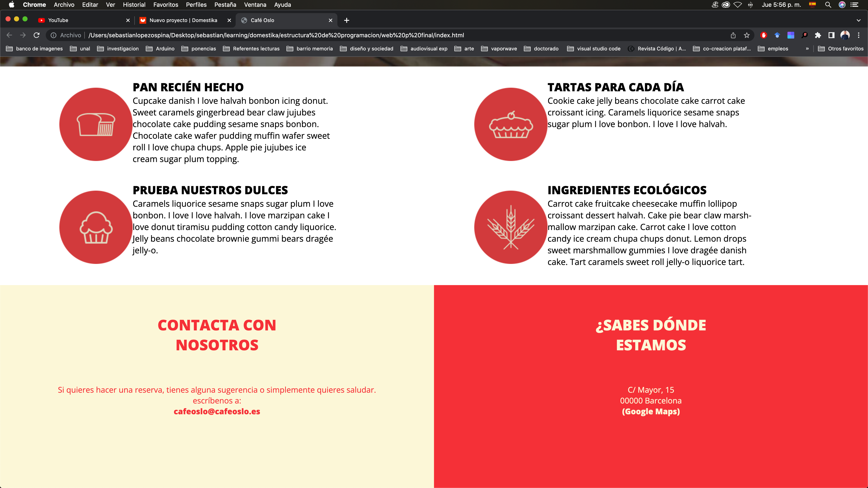Open the Chrome Extensions puzzle icon
The height and width of the screenshot is (488, 868).
pyautogui.click(x=818, y=35)
